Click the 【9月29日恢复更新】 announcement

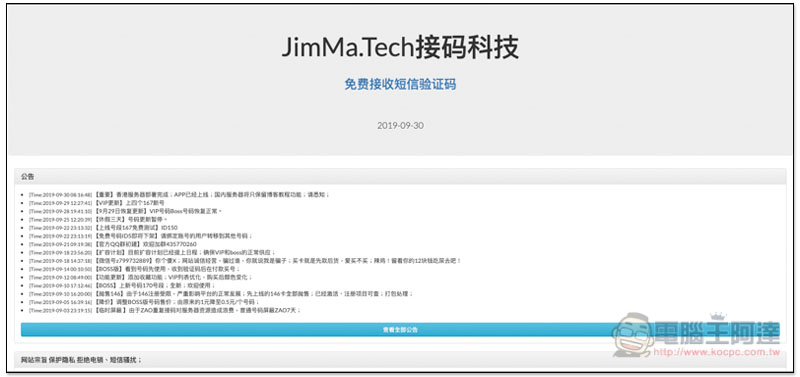pyautogui.click(x=126, y=211)
